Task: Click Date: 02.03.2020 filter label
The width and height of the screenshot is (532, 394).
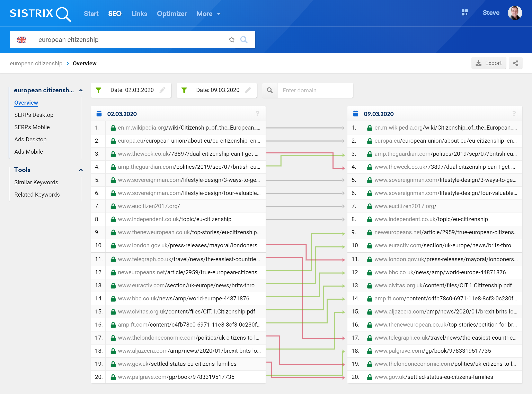Action: point(132,90)
